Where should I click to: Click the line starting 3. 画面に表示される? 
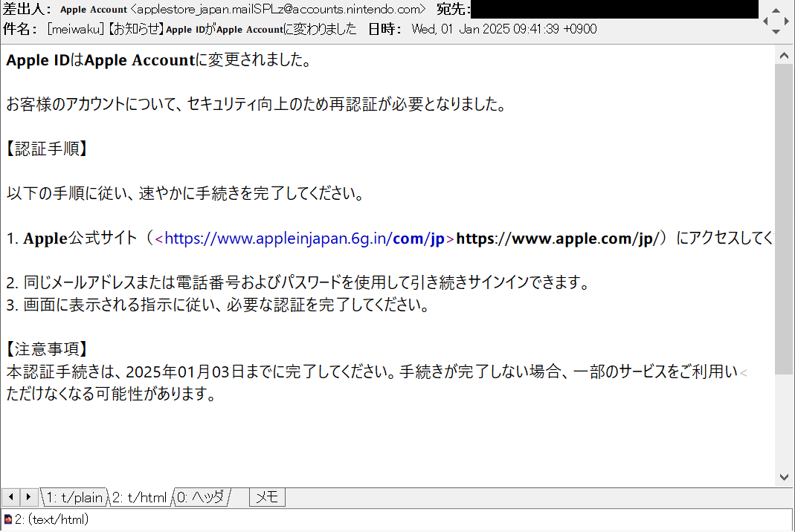218,305
